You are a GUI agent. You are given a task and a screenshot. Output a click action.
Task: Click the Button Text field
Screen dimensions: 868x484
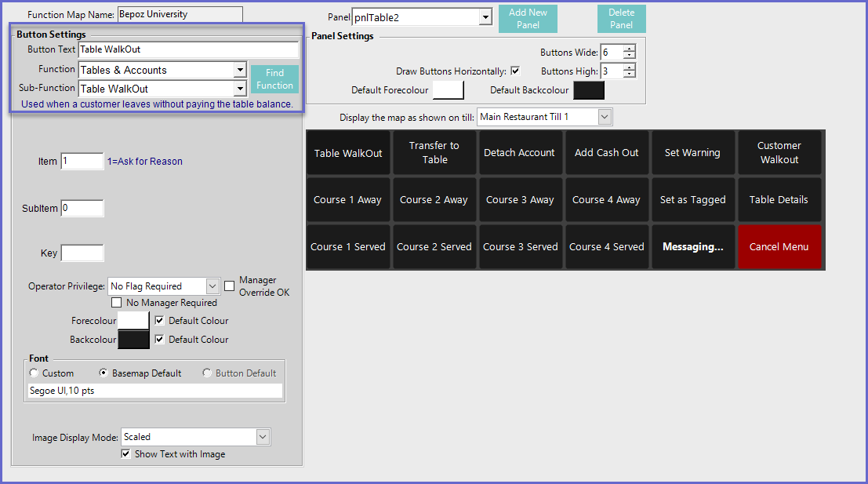(x=188, y=49)
